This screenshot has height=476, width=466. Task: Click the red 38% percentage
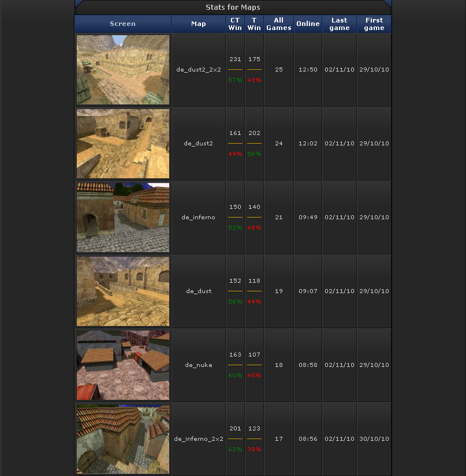254,449
